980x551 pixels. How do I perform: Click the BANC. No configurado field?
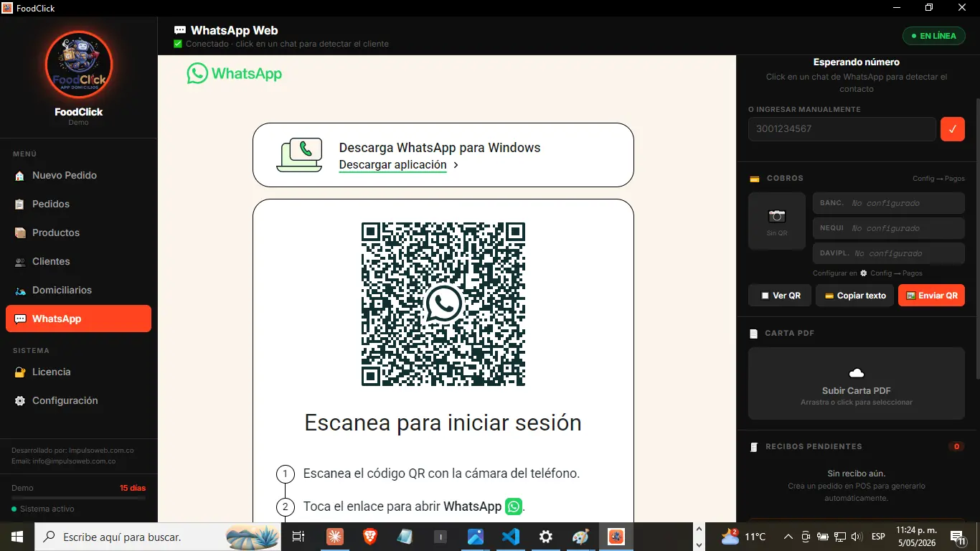(x=889, y=203)
